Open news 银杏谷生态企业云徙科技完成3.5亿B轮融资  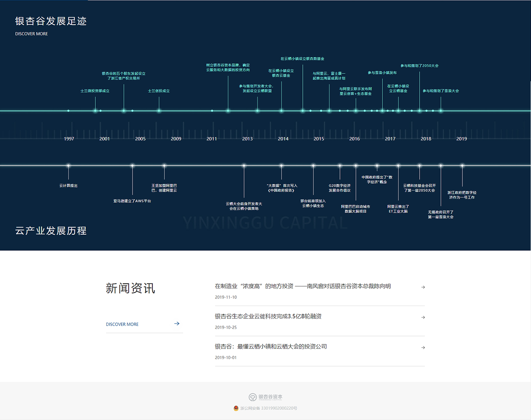tap(268, 316)
